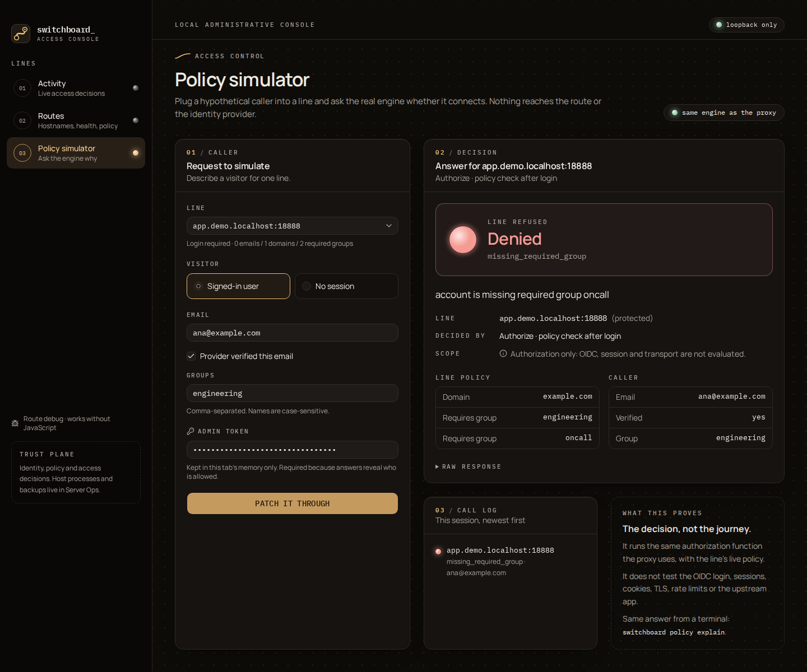Click the red Denied indicator orb
807x672 pixels.
(x=463, y=240)
